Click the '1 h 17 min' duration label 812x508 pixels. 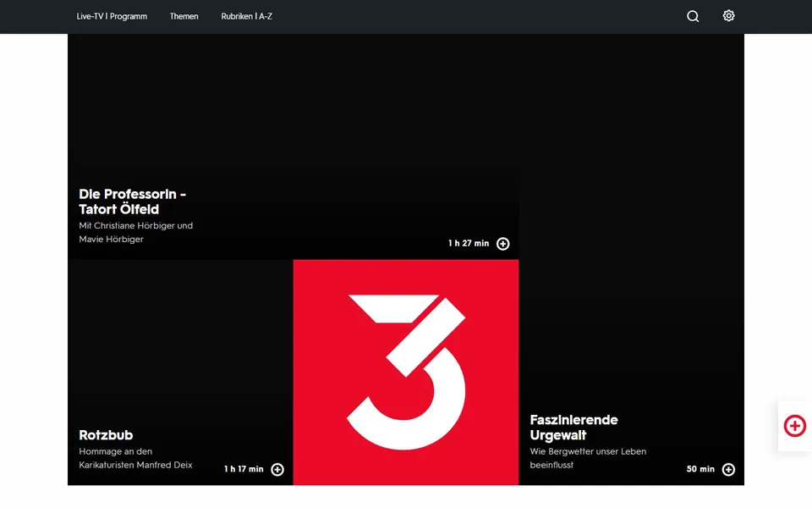tap(244, 469)
